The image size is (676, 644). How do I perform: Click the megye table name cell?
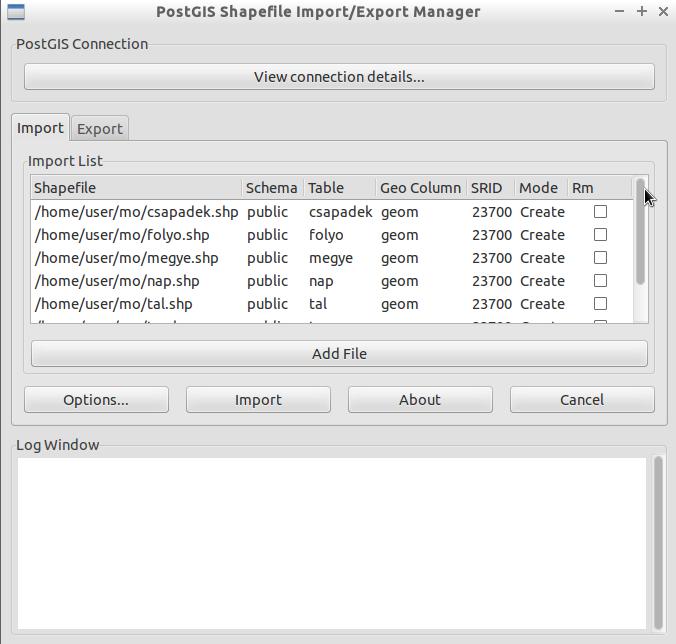pyautogui.click(x=331, y=257)
